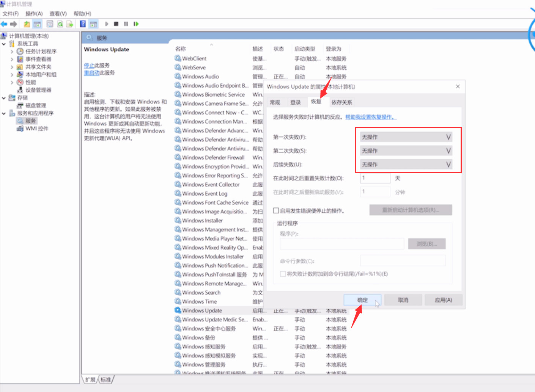Click the 性能 icon in the tree

pyautogui.click(x=20, y=82)
